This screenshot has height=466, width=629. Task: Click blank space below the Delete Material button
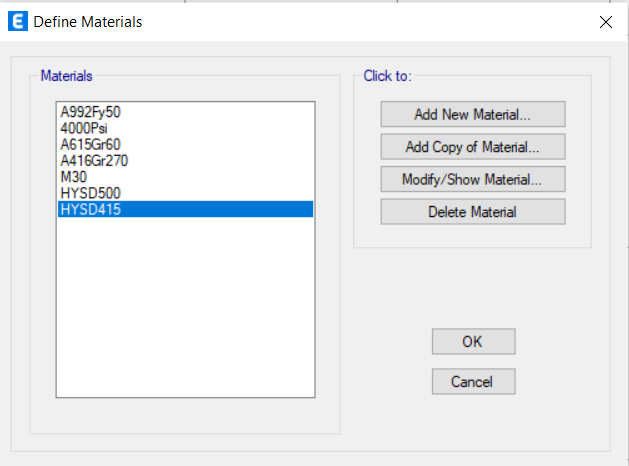473,235
